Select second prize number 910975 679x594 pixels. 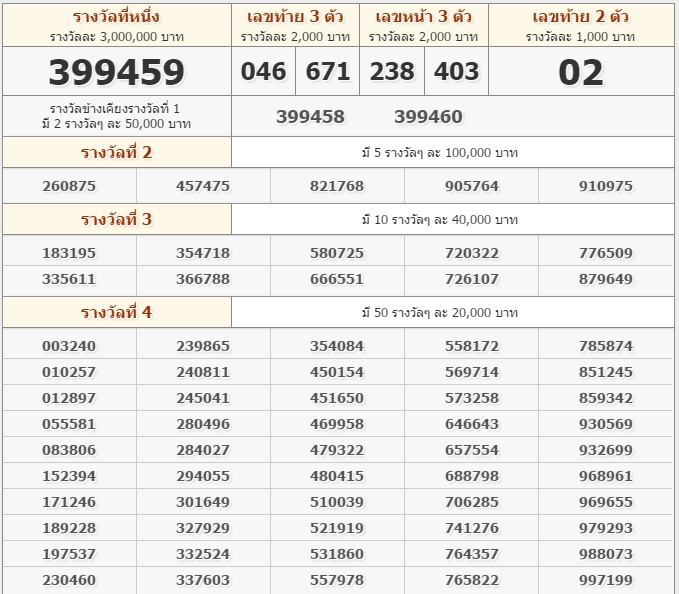(606, 186)
